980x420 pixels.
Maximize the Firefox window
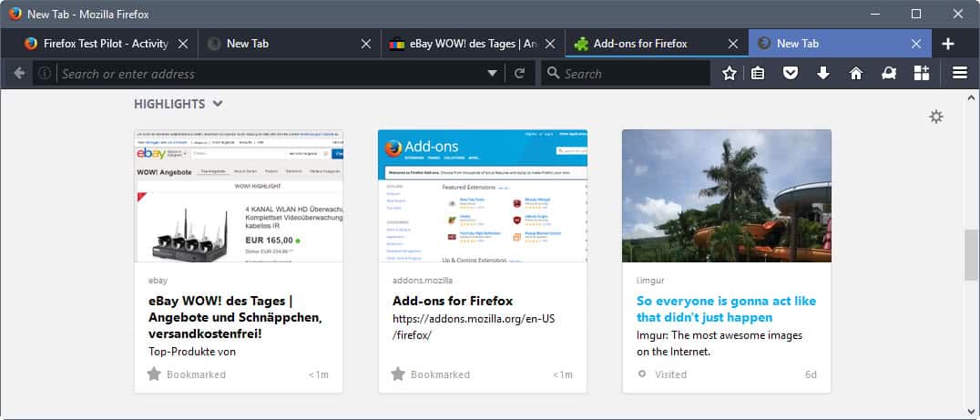click(916, 14)
